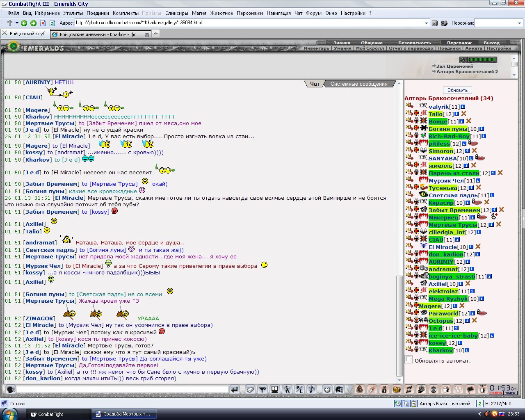Toggle the Обновлять автомат. checkbox
Image resolution: width=525 pixels, height=420 pixels.
click(409, 360)
